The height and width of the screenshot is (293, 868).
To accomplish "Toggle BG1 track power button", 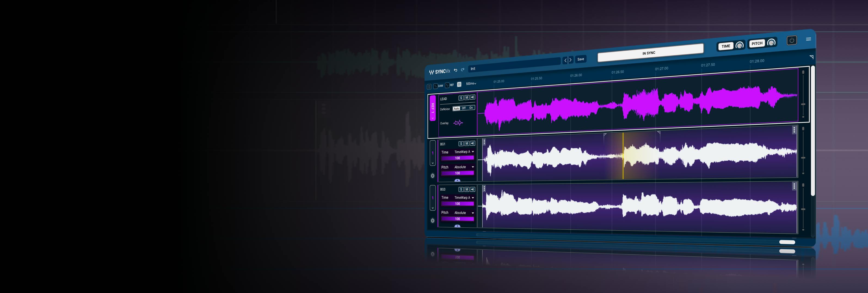I will click(x=433, y=176).
